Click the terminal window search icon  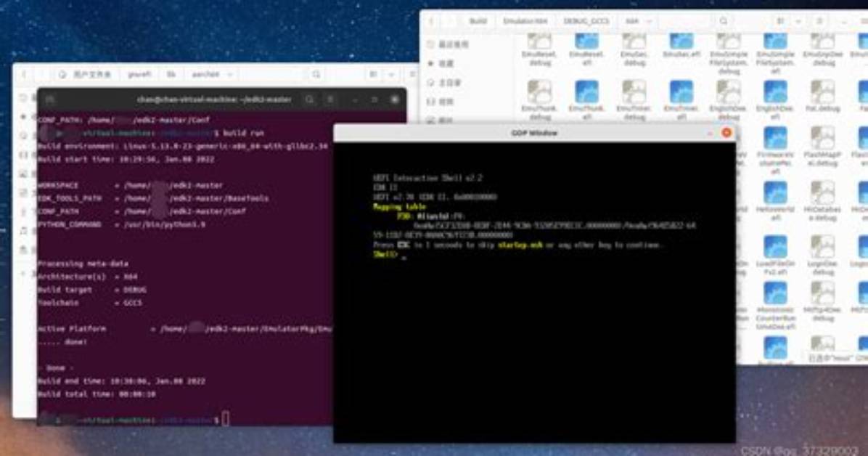point(309,99)
